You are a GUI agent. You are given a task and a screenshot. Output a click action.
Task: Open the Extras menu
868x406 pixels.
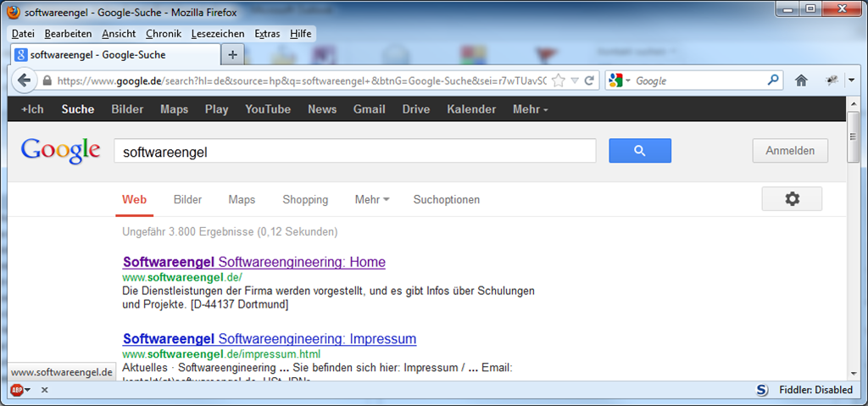tap(267, 34)
